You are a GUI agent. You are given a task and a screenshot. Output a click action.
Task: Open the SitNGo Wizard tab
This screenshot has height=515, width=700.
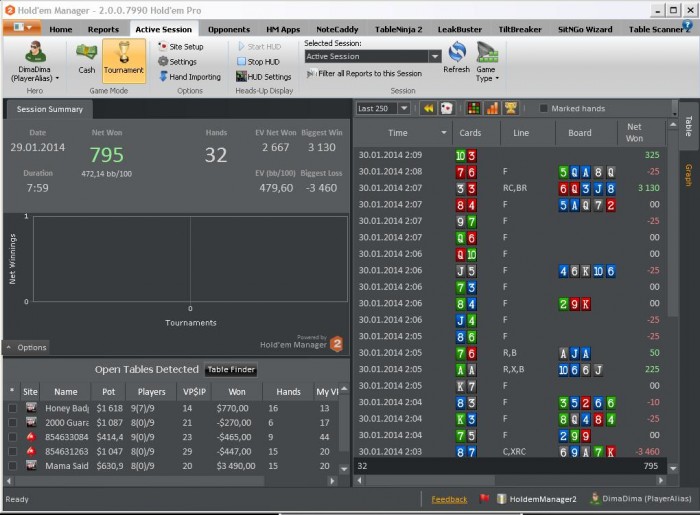[585, 29]
